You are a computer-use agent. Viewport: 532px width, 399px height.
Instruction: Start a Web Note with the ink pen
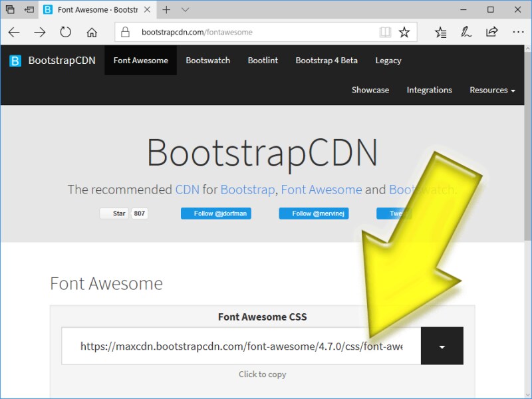coord(466,31)
